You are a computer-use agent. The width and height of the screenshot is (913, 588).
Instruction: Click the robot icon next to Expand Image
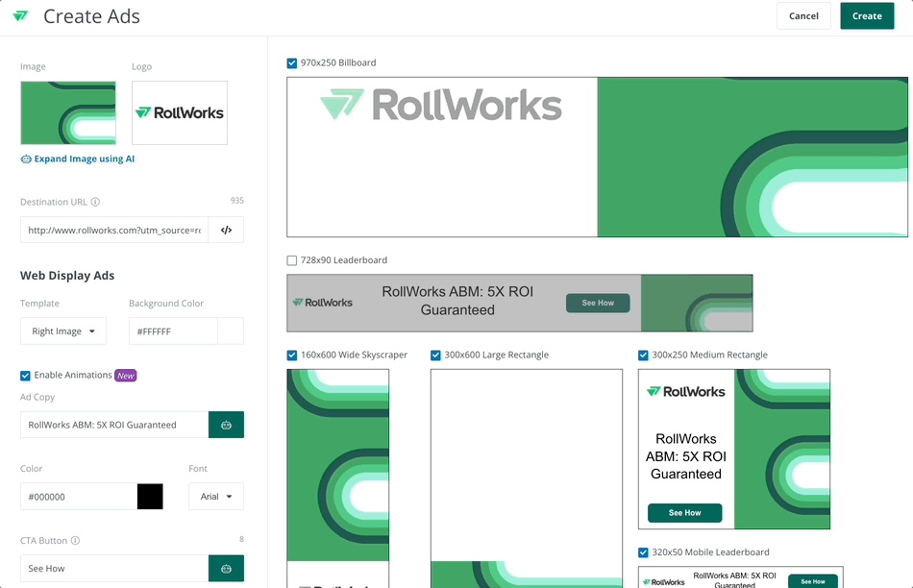pyautogui.click(x=26, y=159)
